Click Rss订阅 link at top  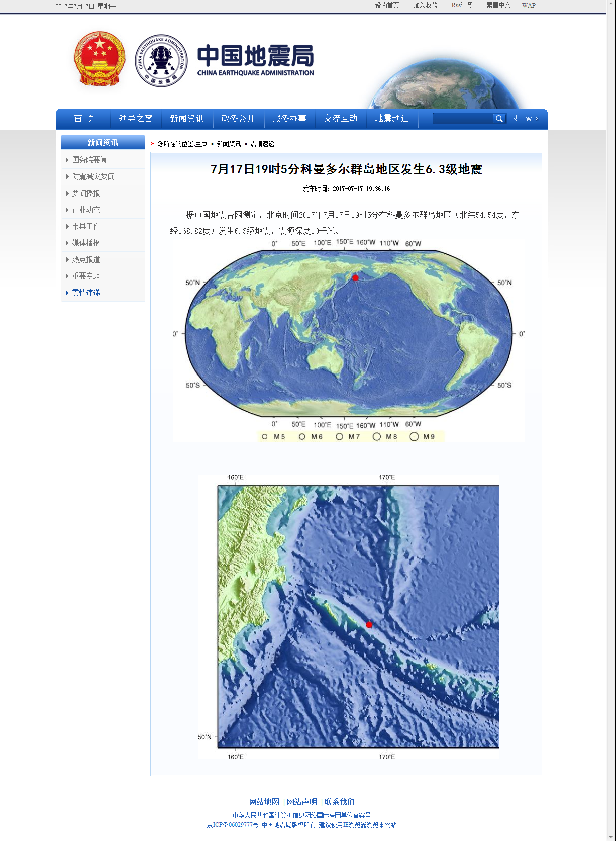coord(462,5)
